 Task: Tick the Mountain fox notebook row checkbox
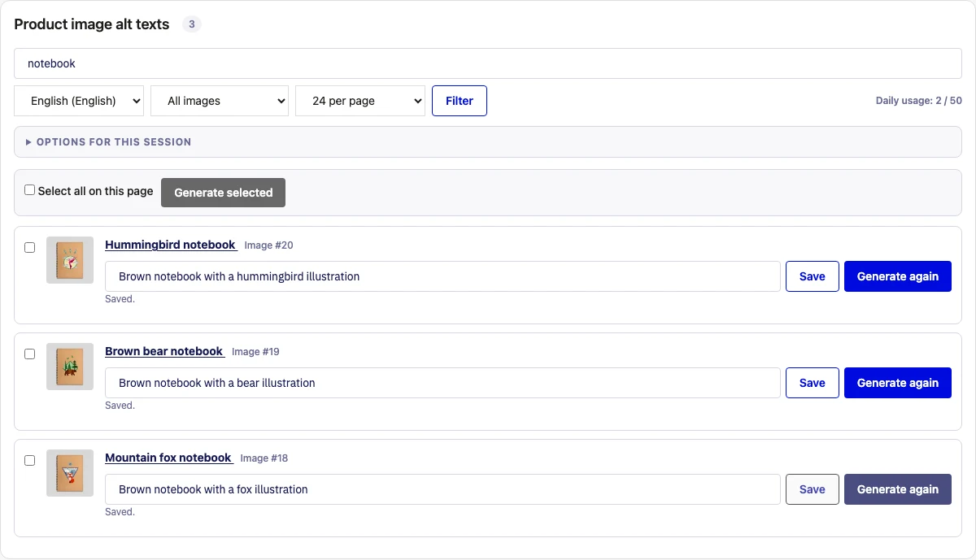coord(30,461)
